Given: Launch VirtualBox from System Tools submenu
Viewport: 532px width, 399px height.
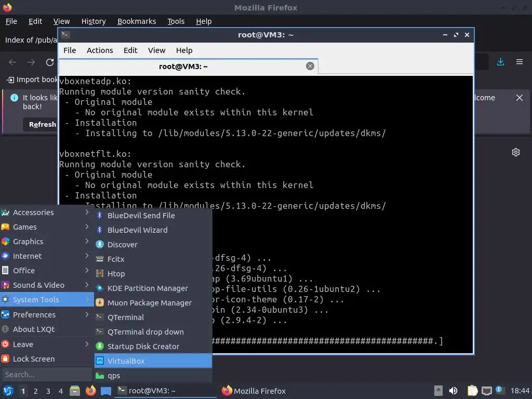Looking at the screenshot, I should [x=153, y=361].
